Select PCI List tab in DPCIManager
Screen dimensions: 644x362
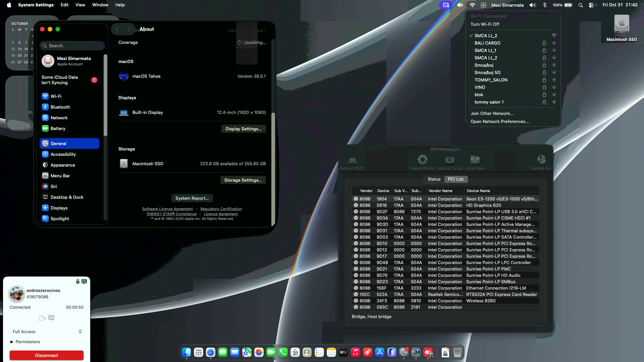455,179
